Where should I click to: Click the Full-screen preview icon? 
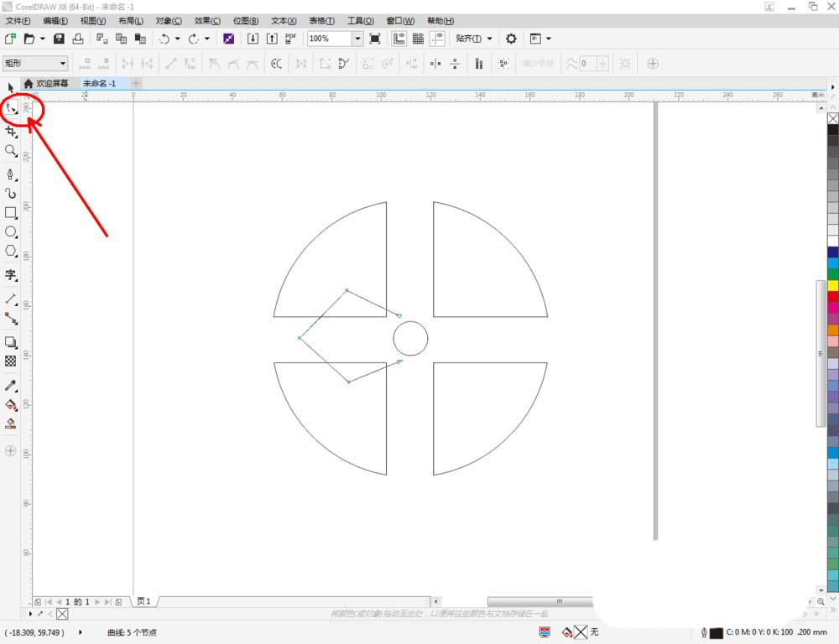tap(375, 39)
